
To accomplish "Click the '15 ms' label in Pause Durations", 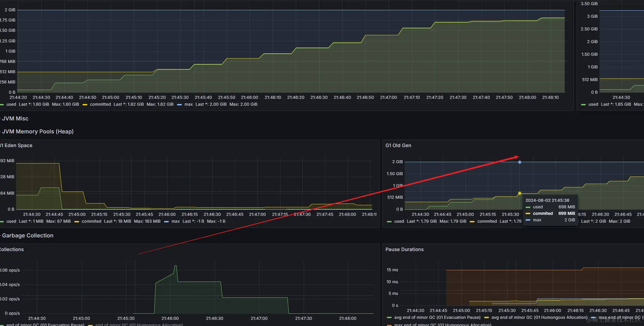I will [392, 270].
